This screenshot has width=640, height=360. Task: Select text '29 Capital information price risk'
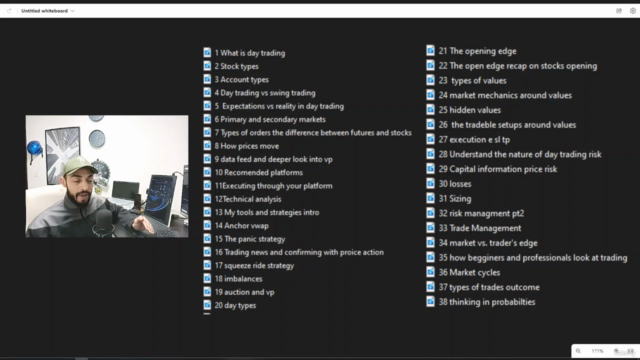498,169
